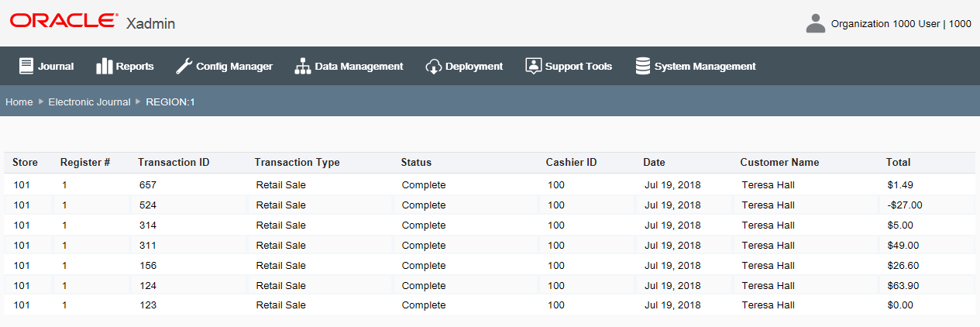Click the Support Tools person icon
Viewport: 980px width, 327px height.
(x=533, y=66)
